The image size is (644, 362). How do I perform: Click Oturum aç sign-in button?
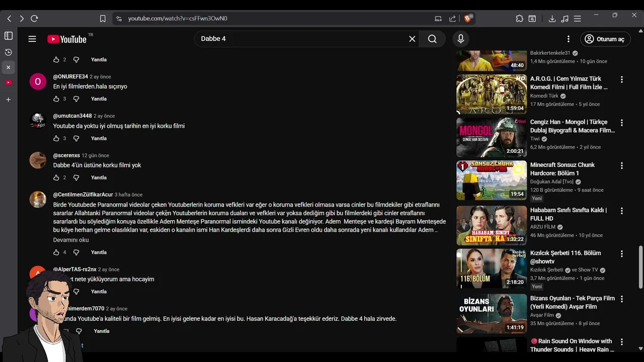pyautogui.click(x=605, y=39)
